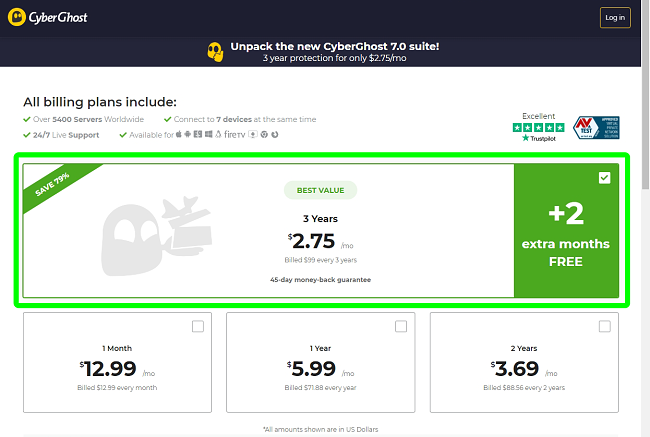Click the fireTV logo
Screen dimensions: 650x437
coord(235,134)
